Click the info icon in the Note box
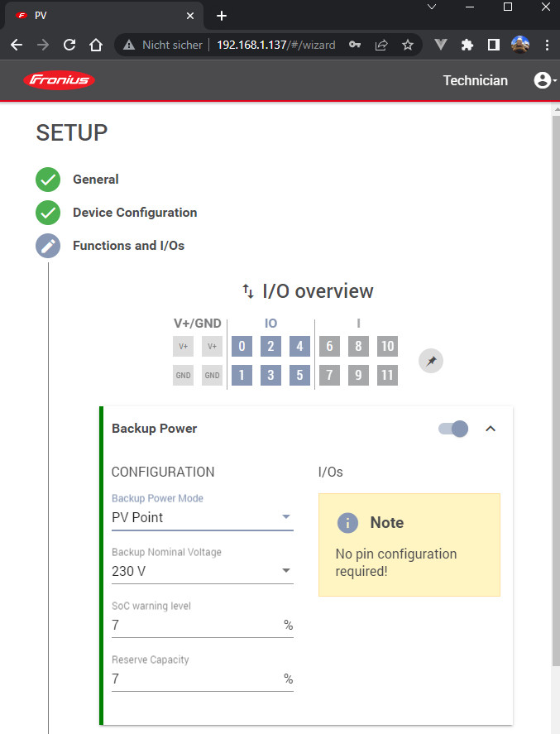Screen dimensions: 560x734 pyautogui.click(x=349, y=523)
